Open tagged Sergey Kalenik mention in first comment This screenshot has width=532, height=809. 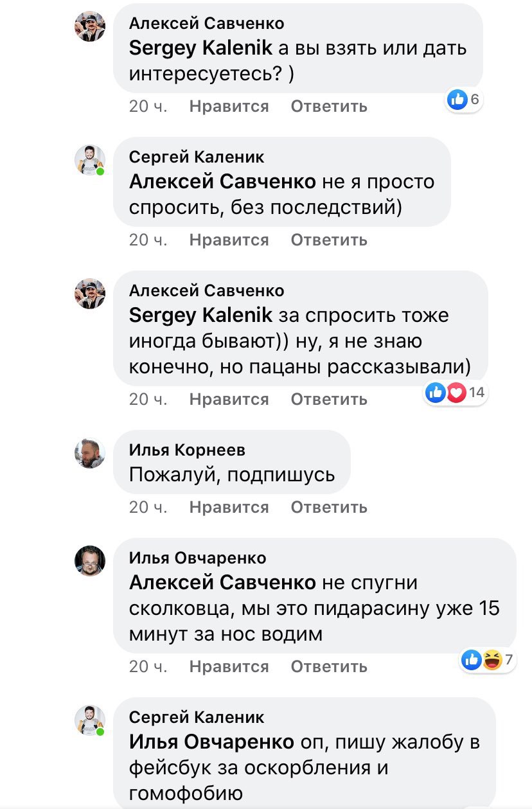point(201,48)
